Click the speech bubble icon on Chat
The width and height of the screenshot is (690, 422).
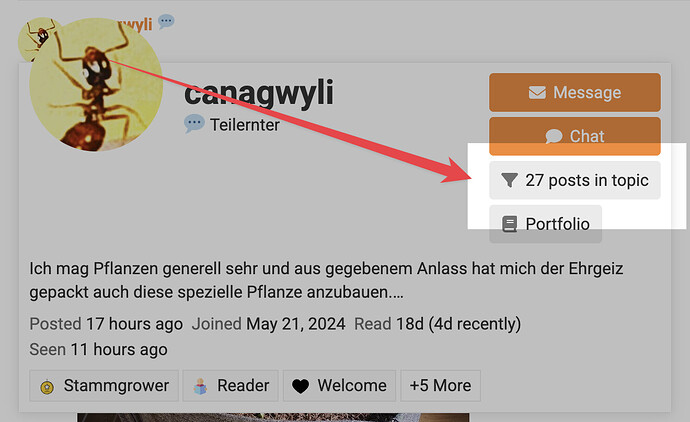tap(554, 136)
